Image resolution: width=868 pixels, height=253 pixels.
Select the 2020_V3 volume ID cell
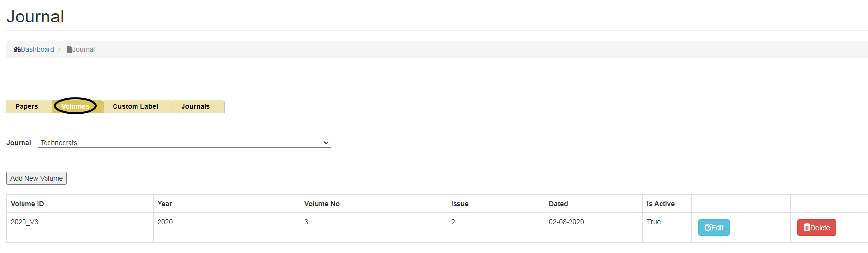(x=24, y=222)
